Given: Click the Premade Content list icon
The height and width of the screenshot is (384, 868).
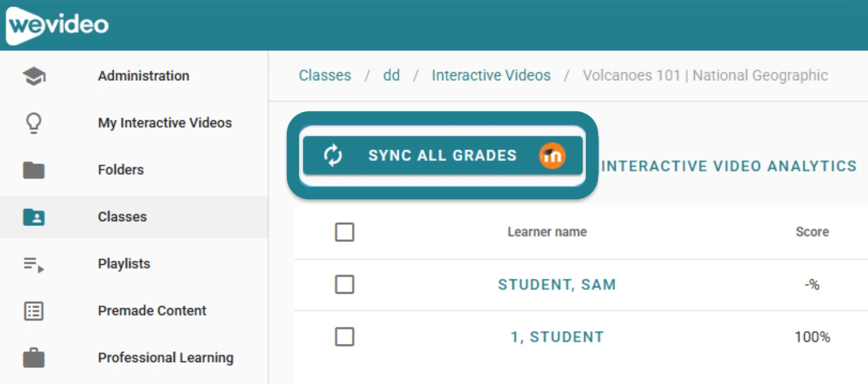Looking at the screenshot, I should pyautogui.click(x=34, y=311).
